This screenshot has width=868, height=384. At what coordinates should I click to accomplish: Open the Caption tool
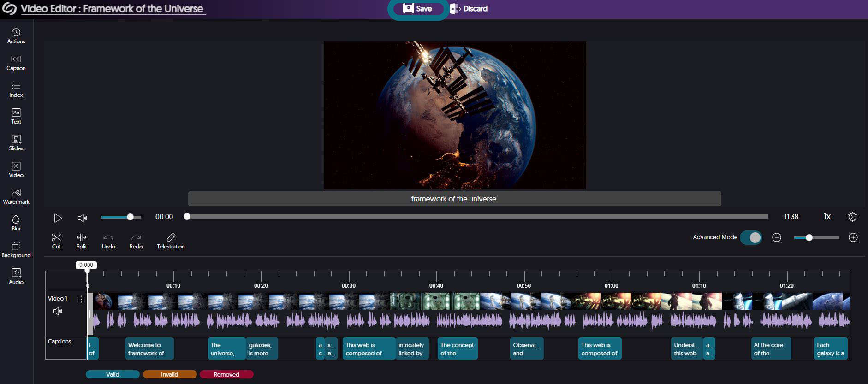tap(16, 63)
